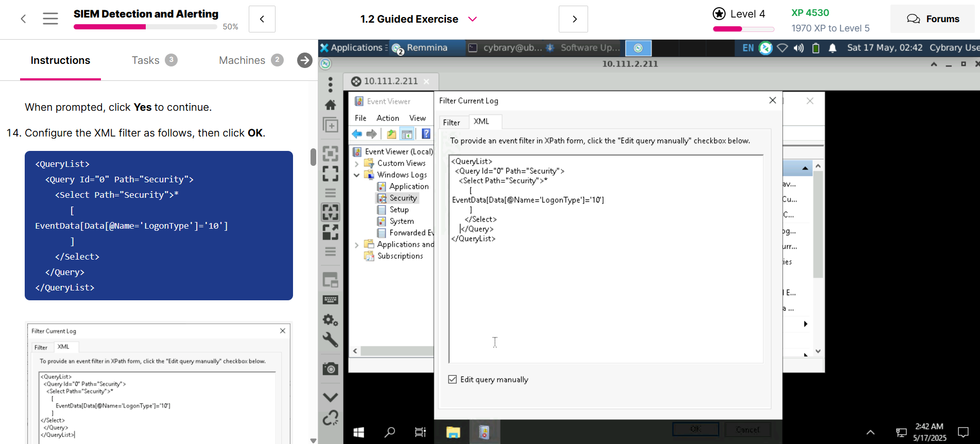
Task: Switch to the Machines tab
Action: 251,60
